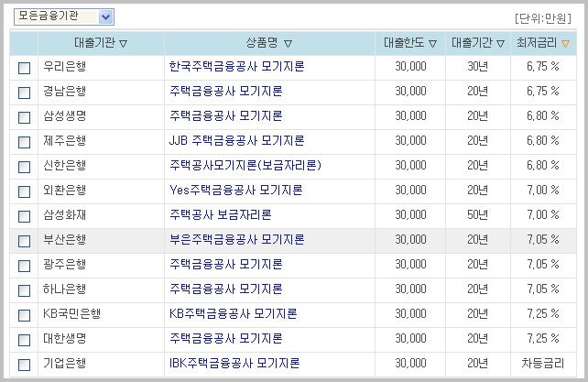The image size is (588, 382).
Task: Click 6.80 % rate for 제주은행
Action: [x=542, y=141]
